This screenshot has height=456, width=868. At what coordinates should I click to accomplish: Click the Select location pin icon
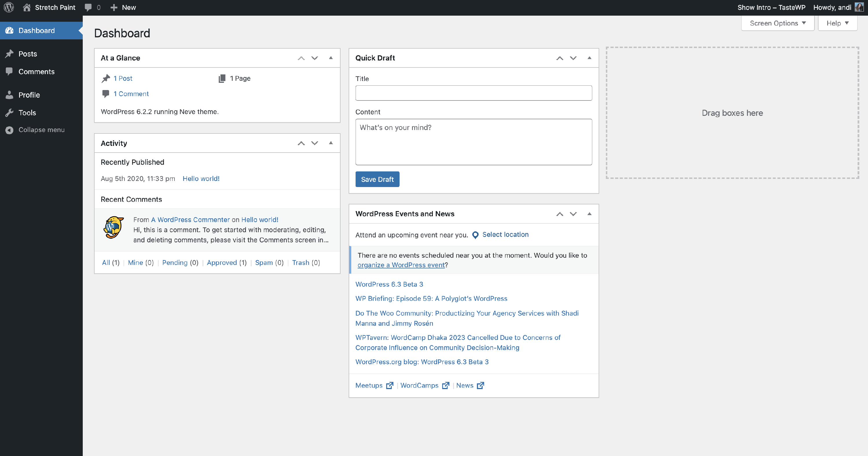pyautogui.click(x=475, y=235)
